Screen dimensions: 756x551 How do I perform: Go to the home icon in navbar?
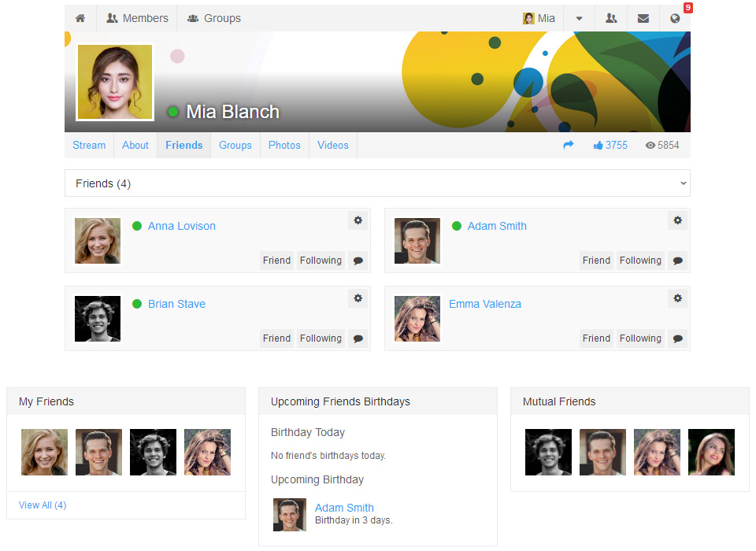point(80,18)
